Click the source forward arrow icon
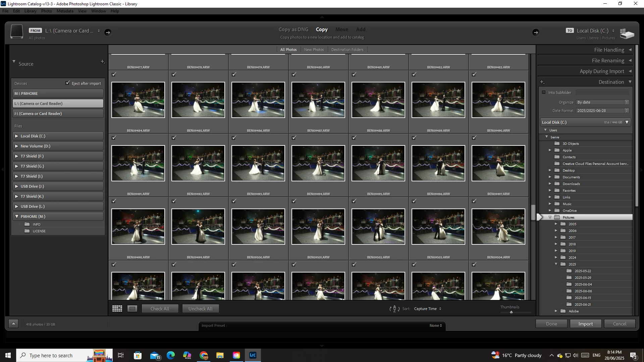This screenshot has height=362, width=644. point(108,32)
